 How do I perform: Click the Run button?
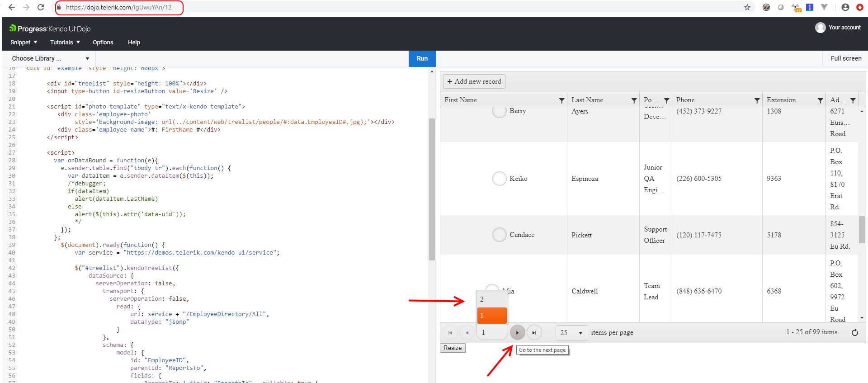click(422, 58)
